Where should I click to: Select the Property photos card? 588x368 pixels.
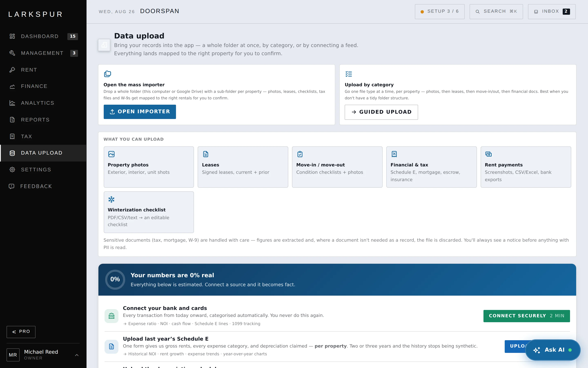[x=149, y=167]
